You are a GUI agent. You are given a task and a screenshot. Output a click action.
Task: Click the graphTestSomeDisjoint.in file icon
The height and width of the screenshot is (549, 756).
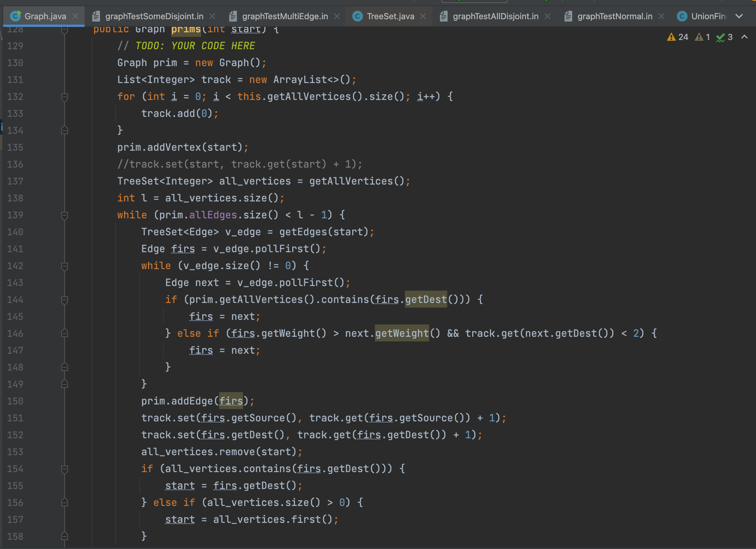point(96,16)
